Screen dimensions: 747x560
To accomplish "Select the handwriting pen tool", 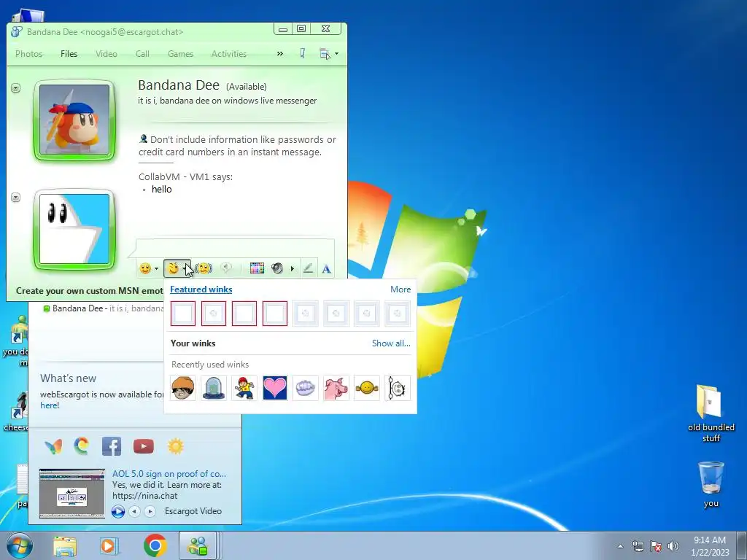I will coord(309,268).
